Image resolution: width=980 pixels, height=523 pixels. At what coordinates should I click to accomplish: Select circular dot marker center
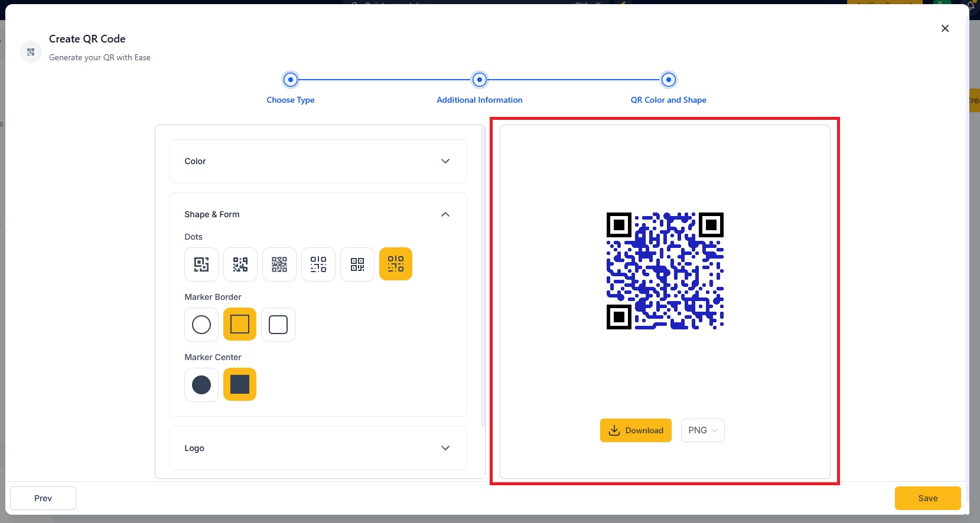pos(201,385)
